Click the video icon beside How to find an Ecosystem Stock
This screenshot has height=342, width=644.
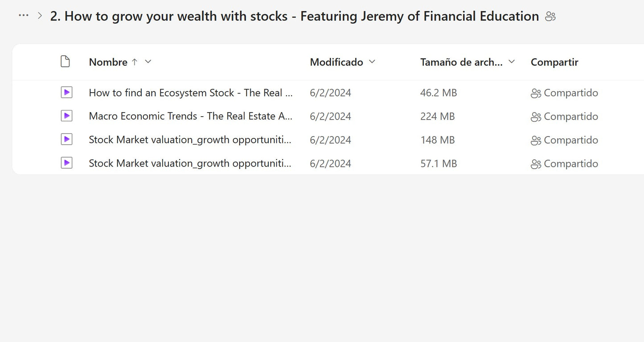[x=66, y=93]
